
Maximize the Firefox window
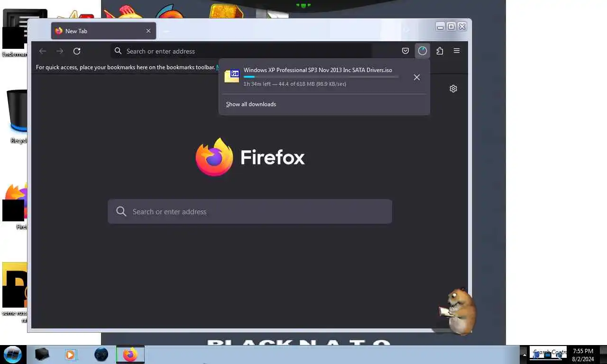(x=451, y=27)
